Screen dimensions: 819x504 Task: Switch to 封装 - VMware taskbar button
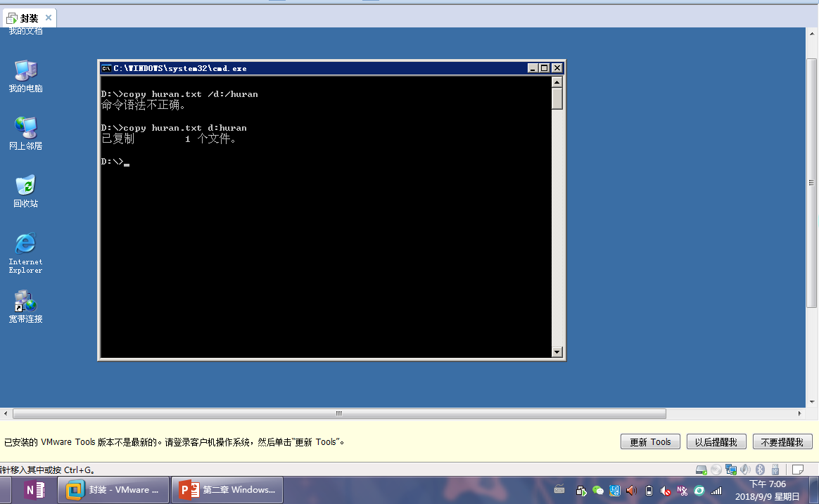pyautogui.click(x=113, y=490)
